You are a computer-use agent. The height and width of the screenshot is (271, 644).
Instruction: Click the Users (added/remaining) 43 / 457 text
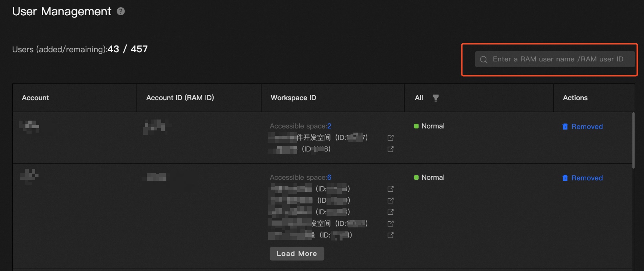pyautogui.click(x=80, y=49)
